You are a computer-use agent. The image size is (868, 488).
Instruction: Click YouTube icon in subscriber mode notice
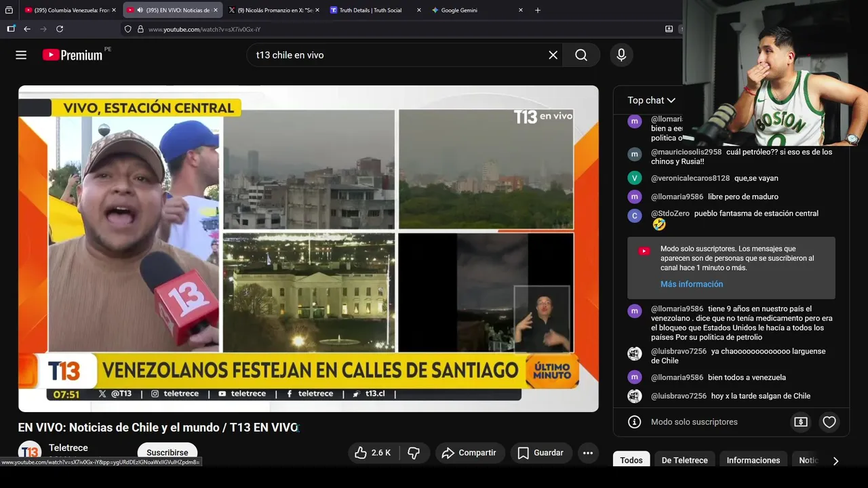pos(644,251)
